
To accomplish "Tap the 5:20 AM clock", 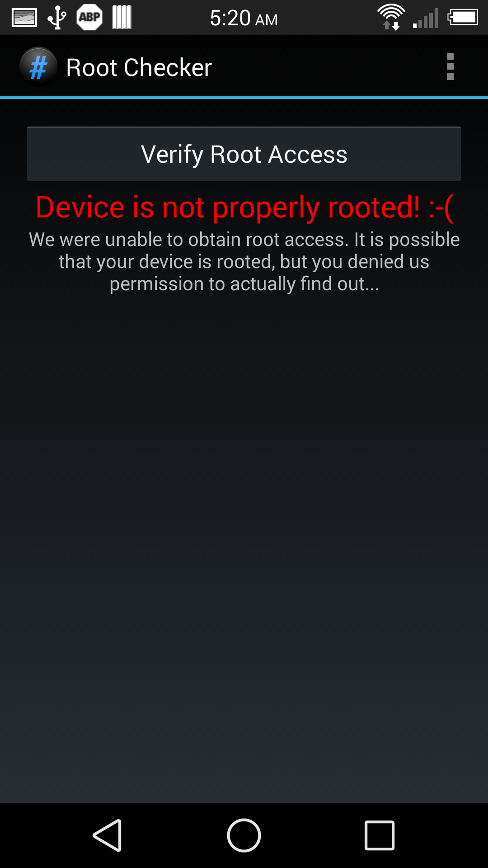I will coord(244,18).
